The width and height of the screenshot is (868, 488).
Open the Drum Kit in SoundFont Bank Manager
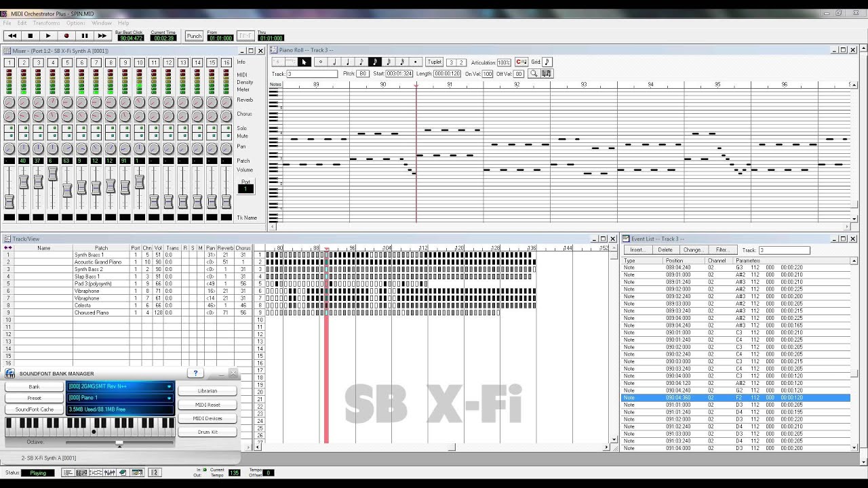[208, 432]
